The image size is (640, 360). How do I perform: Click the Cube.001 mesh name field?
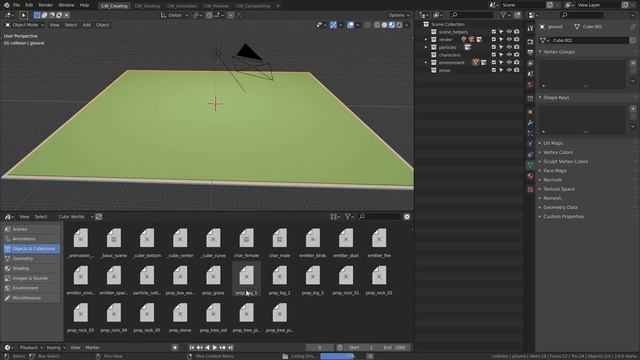(x=589, y=40)
